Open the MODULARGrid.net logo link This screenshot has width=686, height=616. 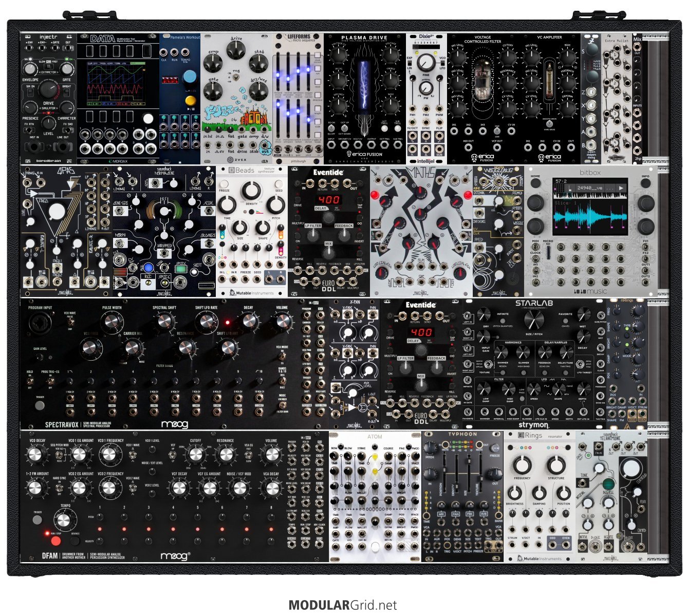coord(343,605)
